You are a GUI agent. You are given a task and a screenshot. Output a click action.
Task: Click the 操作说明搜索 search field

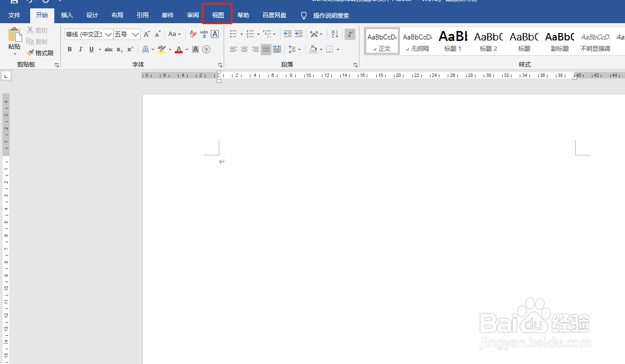(x=331, y=16)
